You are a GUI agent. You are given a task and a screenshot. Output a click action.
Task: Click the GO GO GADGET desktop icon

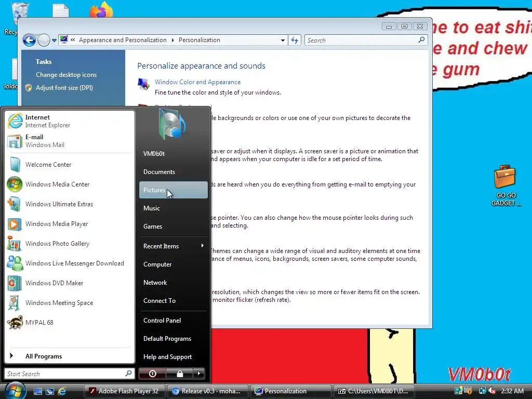coord(505,185)
